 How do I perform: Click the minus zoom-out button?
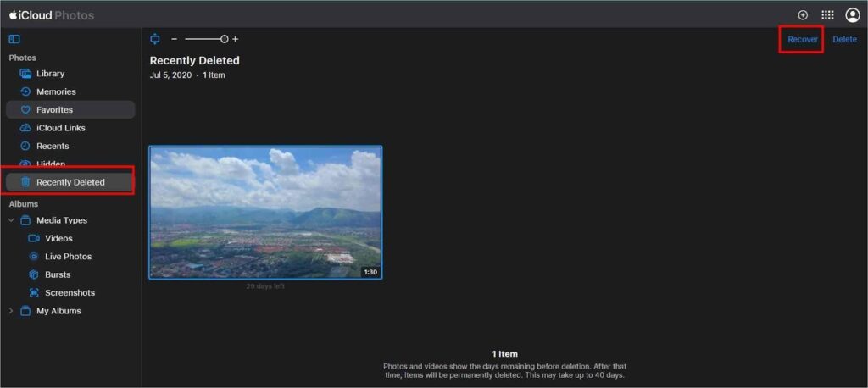point(175,39)
